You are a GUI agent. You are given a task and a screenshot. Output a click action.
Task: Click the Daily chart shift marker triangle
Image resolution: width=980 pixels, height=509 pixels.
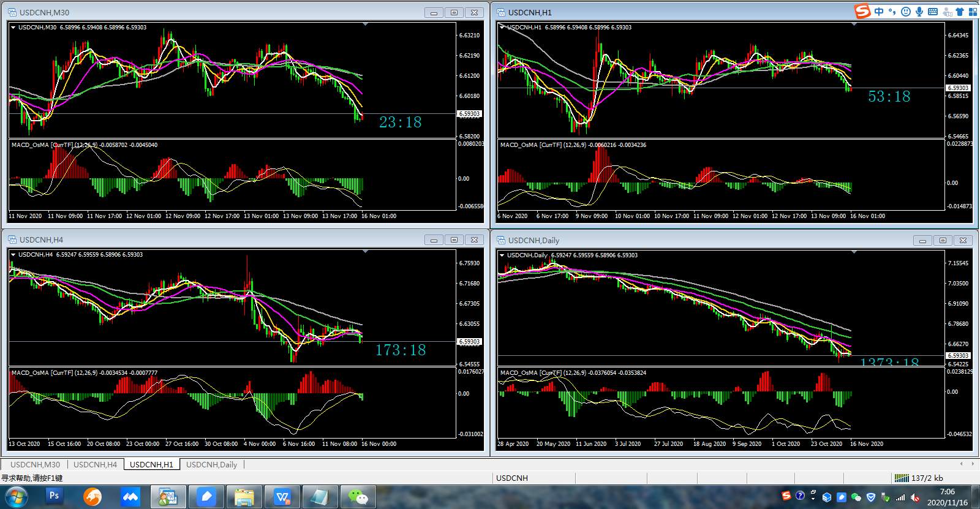pos(854,252)
